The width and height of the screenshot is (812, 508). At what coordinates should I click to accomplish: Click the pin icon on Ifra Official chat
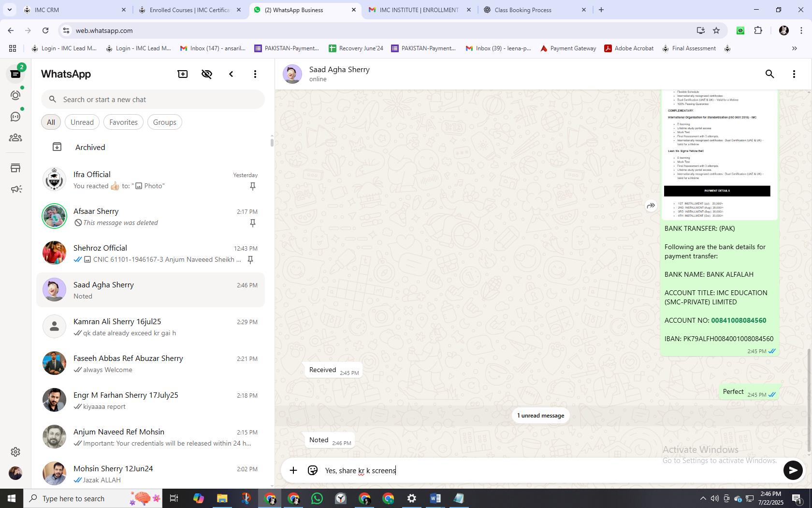click(252, 186)
